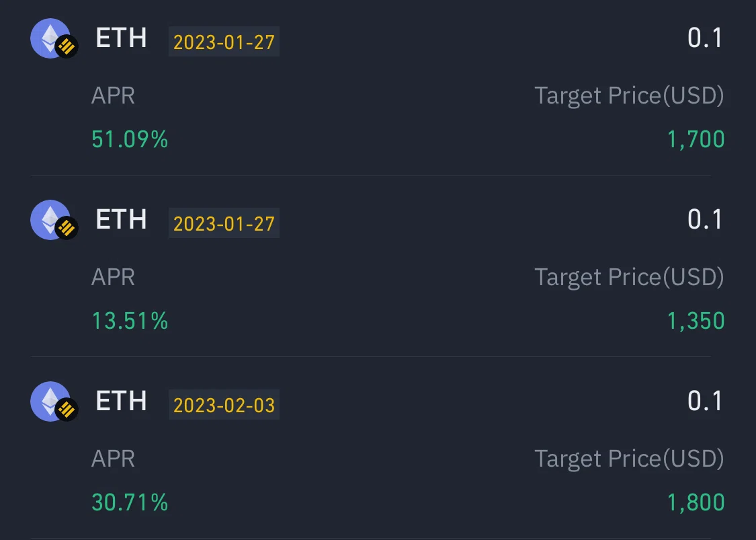The image size is (756, 540).
Task: Tap the 1,800 target price figure
Action: click(x=696, y=503)
